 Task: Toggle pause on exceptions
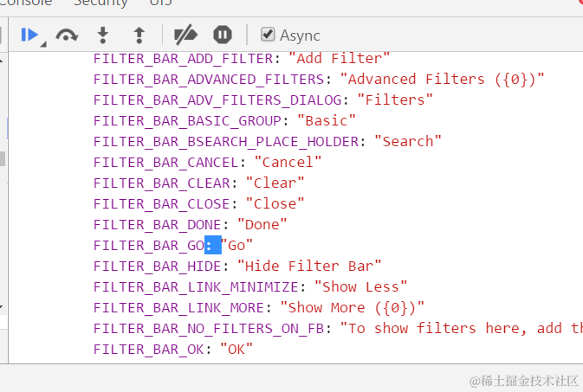tap(223, 35)
